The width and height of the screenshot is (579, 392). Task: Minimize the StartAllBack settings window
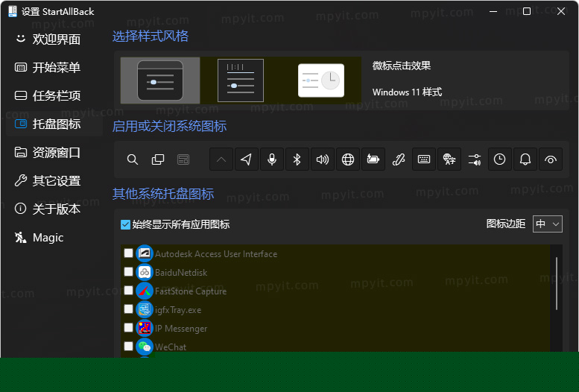coord(493,11)
